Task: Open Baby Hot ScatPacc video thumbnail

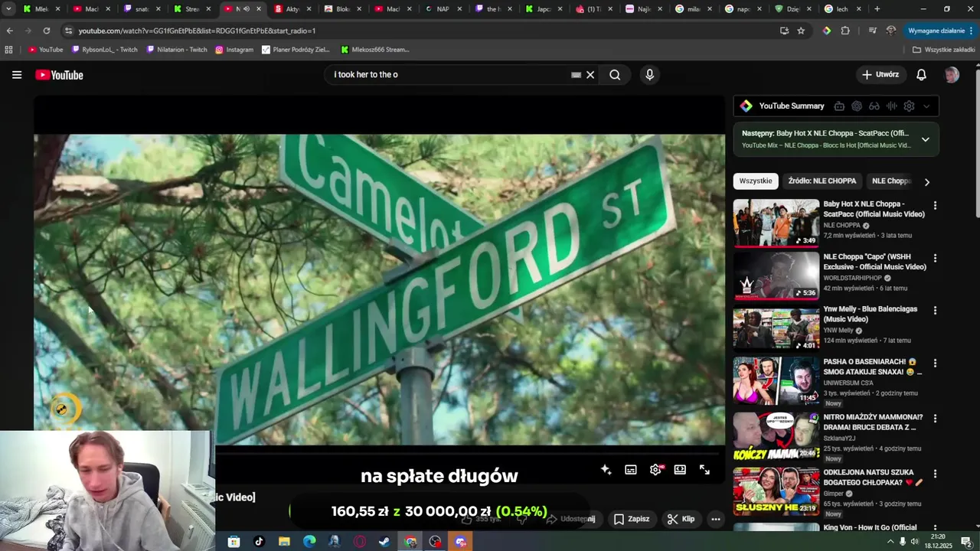Action: coord(776,223)
